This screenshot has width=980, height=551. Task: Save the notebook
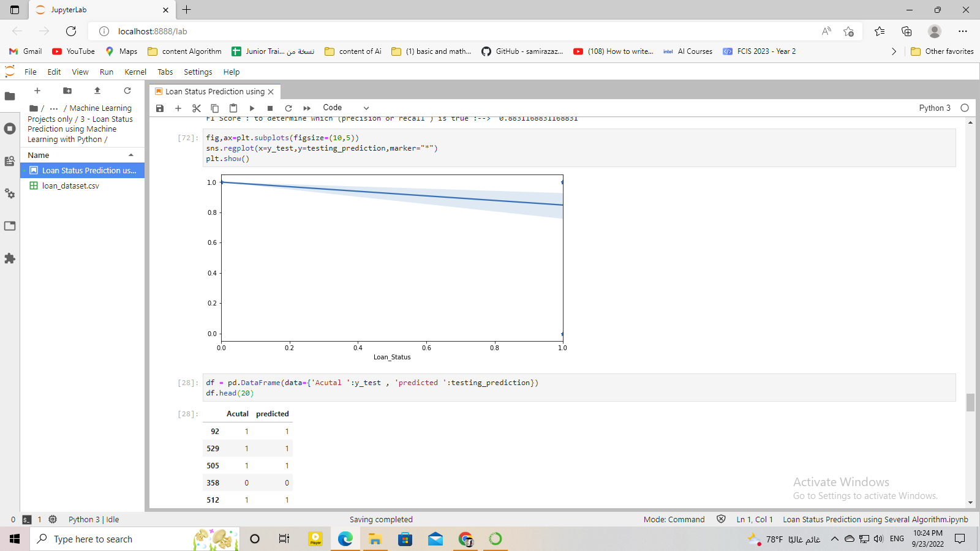tap(159, 108)
